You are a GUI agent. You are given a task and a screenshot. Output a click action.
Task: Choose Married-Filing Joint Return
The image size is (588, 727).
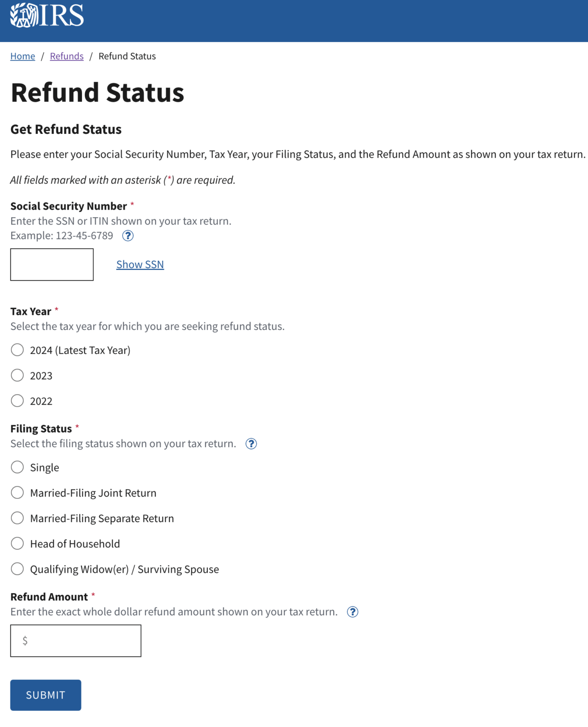[x=17, y=492]
